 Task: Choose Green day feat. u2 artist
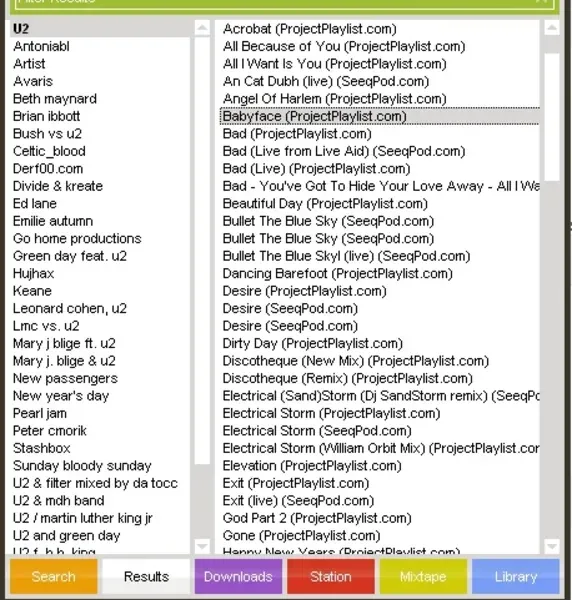tap(70, 256)
